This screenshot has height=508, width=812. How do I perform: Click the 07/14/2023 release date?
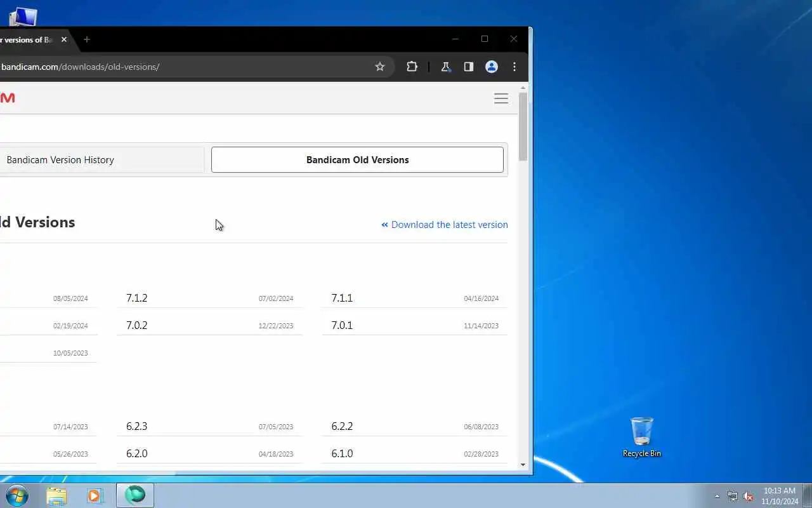point(70,427)
